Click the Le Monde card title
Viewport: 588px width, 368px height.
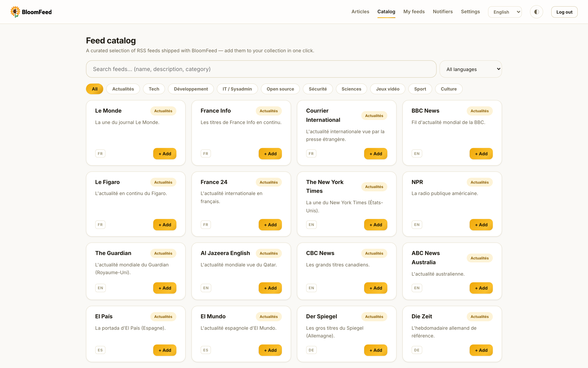pos(108,111)
